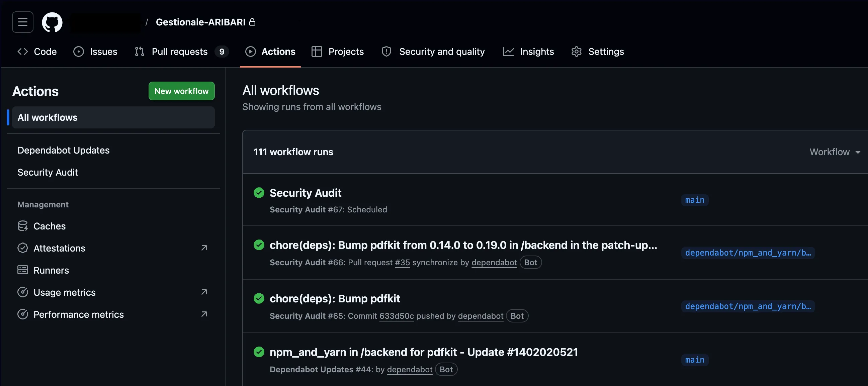Screen dimensions: 868x386
Task: Click success checkmark of Security Audit #66 run
Action: click(x=259, y=245)
